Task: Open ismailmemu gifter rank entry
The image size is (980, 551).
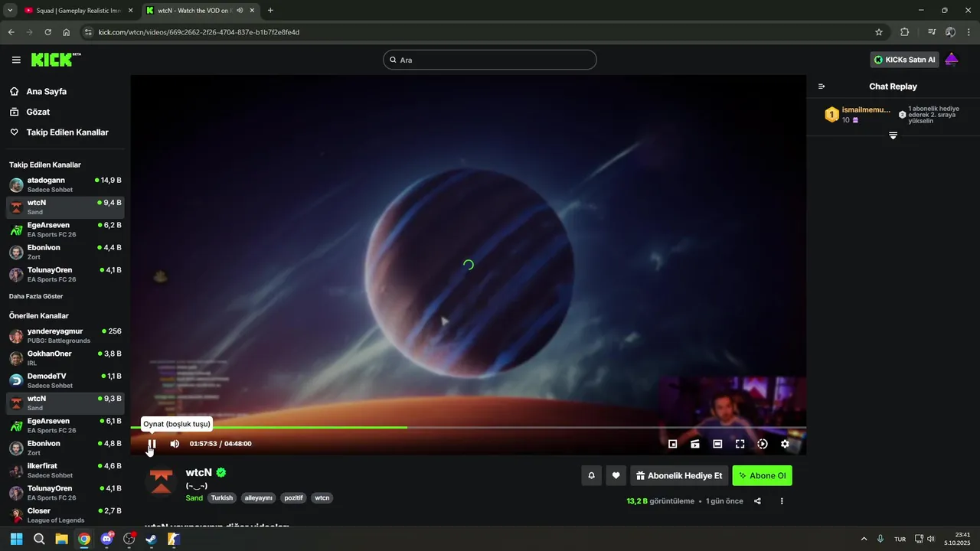Action: coord(857,115)
